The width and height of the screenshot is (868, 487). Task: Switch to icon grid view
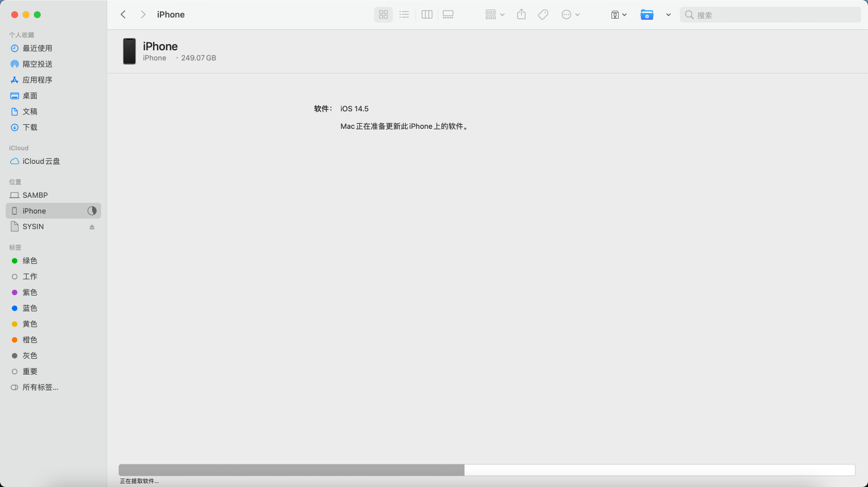tap(383, 15)
